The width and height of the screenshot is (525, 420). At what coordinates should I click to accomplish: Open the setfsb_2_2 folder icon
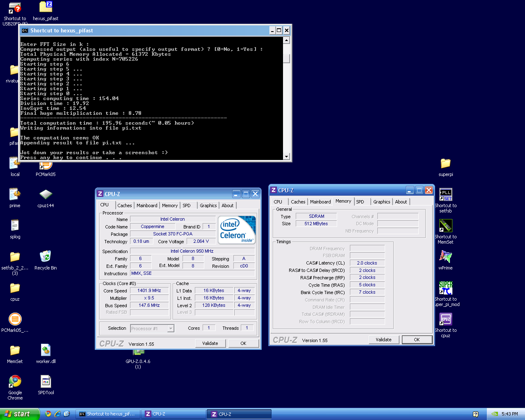(15, 256)
